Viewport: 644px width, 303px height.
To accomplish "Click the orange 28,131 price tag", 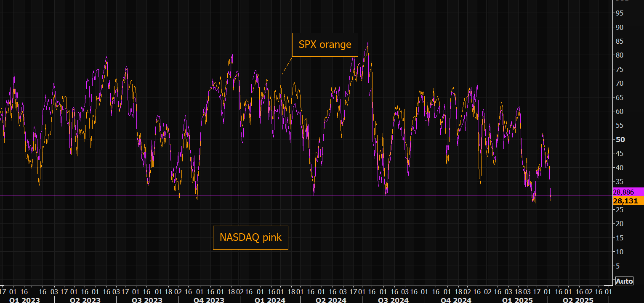I will click(x=628, y=201).
